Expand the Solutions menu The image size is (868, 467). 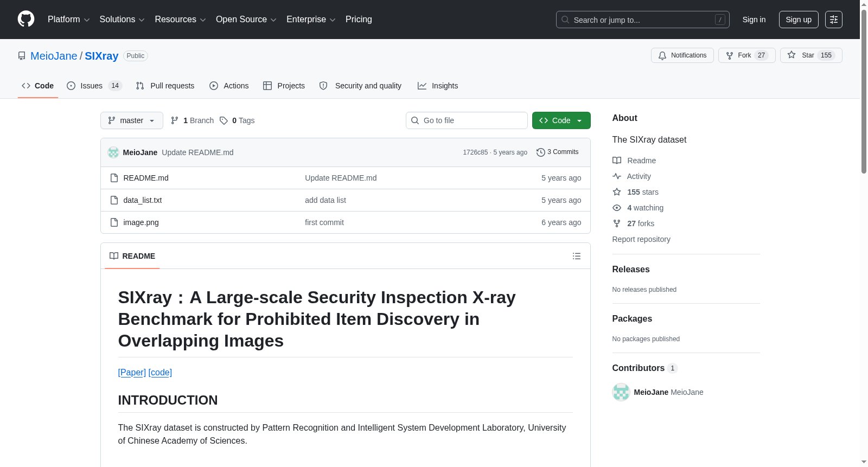point(122,20)
